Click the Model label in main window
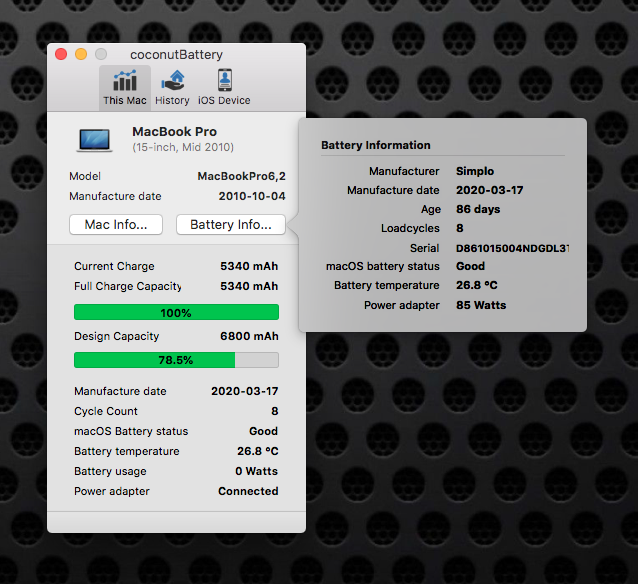This screenshot has width=638, height=584. click(x=85, y=176)
